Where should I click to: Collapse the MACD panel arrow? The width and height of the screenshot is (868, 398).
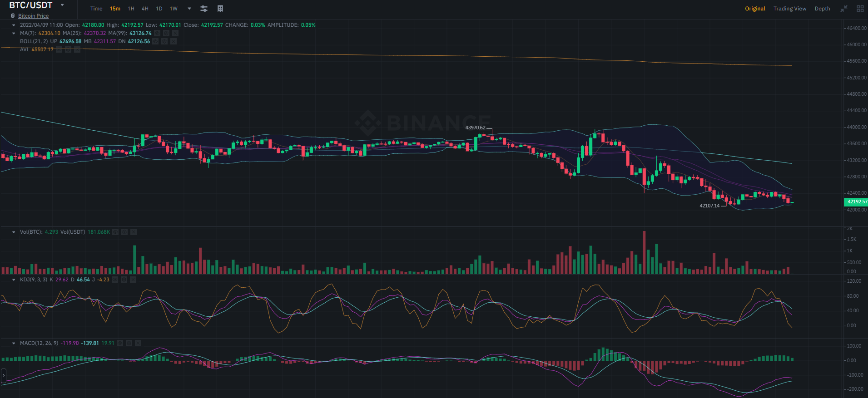coord(14,343)
